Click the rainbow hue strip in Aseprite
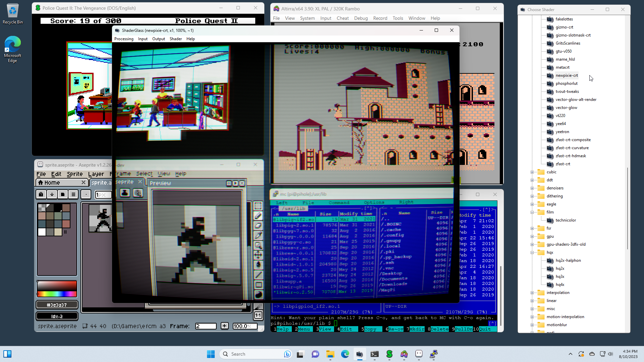The image size is (644, 362). (x=57, y=294)
